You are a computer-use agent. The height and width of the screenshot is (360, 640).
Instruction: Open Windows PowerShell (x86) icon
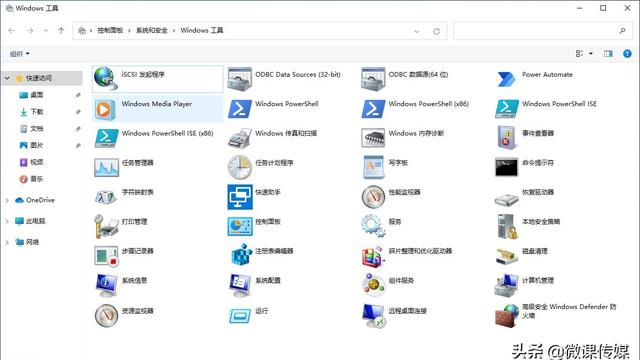(x=373, y=109)
